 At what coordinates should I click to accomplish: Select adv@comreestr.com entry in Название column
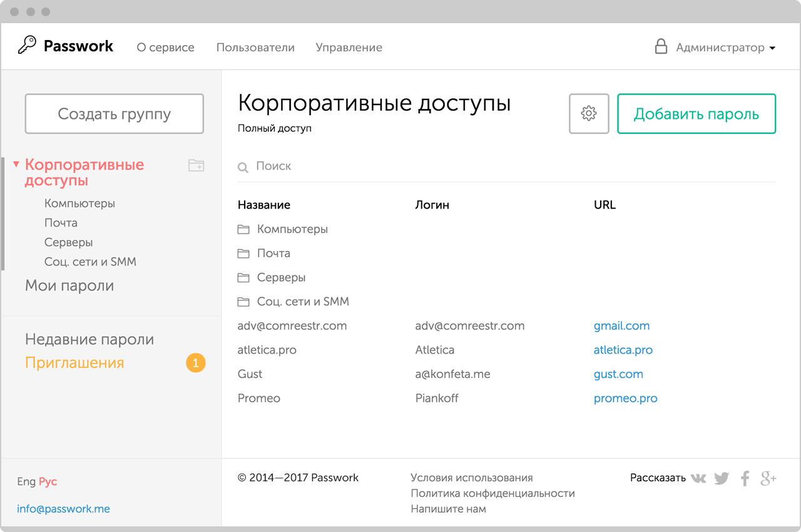(292, 326)
